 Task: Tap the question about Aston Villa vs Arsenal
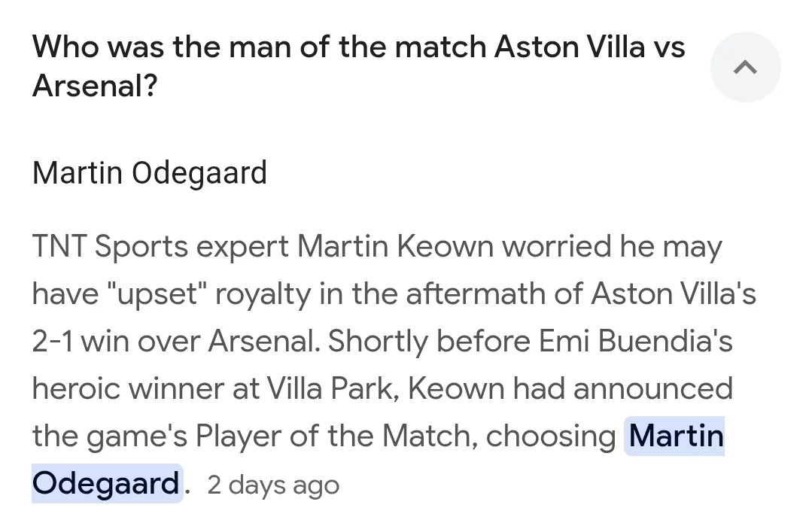tap(358, 48)
